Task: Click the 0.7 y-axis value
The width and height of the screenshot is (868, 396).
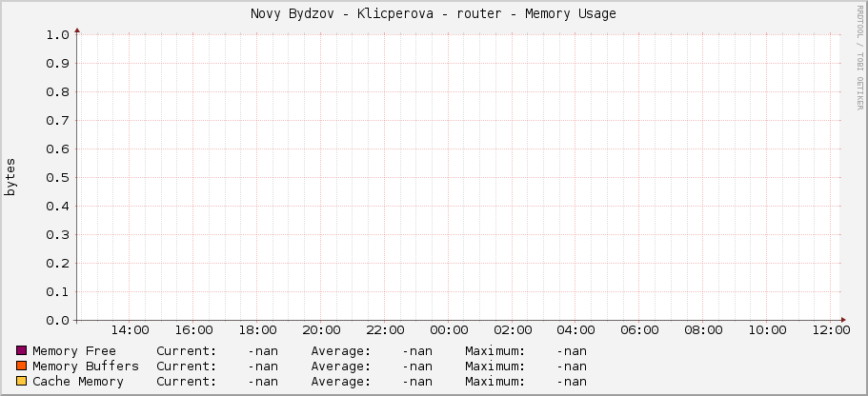Action: 57,121
